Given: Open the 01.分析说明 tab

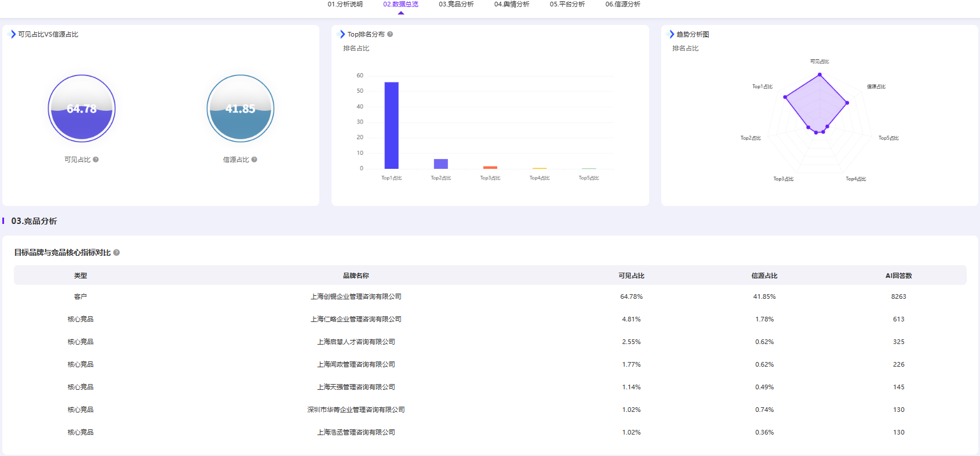Looking at the screenshot, I should coord(345,4).
